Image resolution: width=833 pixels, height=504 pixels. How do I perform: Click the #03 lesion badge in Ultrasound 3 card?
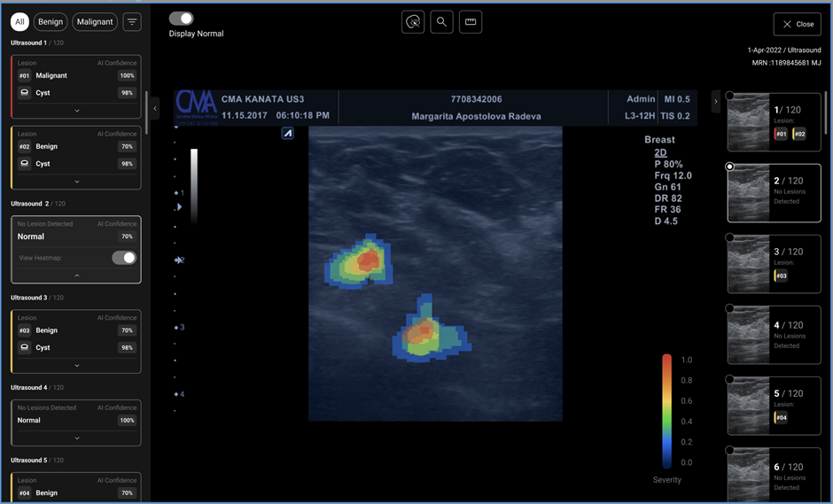coord(25,330)
